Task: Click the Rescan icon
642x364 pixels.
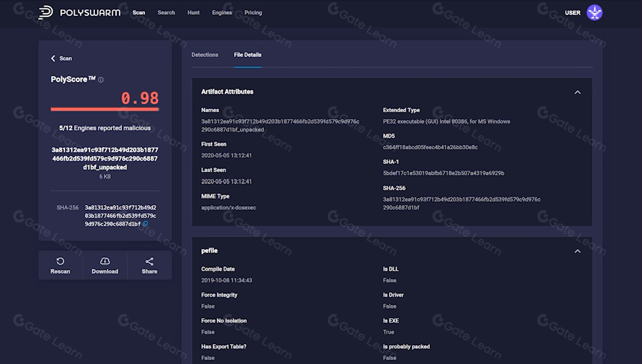Action: click(60, 261)
